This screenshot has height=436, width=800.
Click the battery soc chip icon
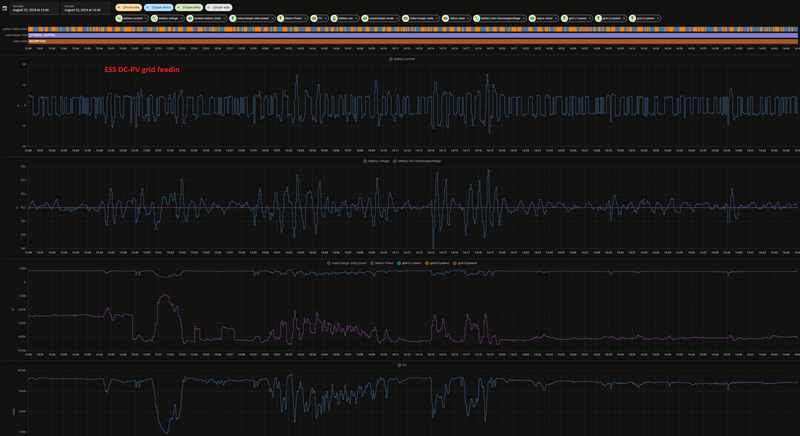pos(334,18)
